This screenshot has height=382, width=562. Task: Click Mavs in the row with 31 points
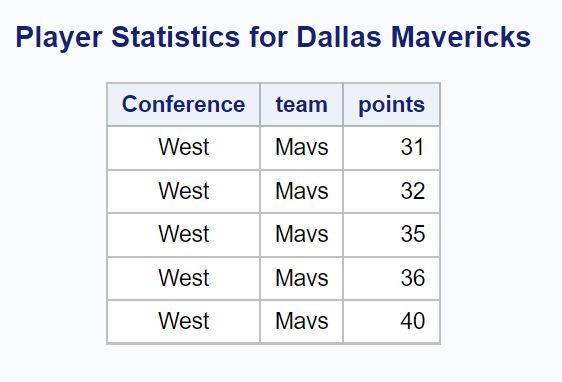coord(301,147)
